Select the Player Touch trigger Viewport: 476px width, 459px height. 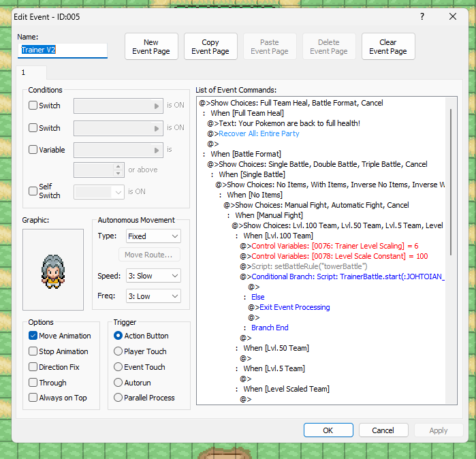118,351
